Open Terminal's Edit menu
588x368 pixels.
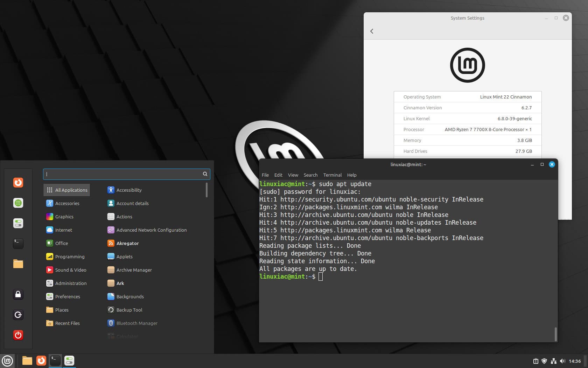pyautogui.click(x=278, y=175)
